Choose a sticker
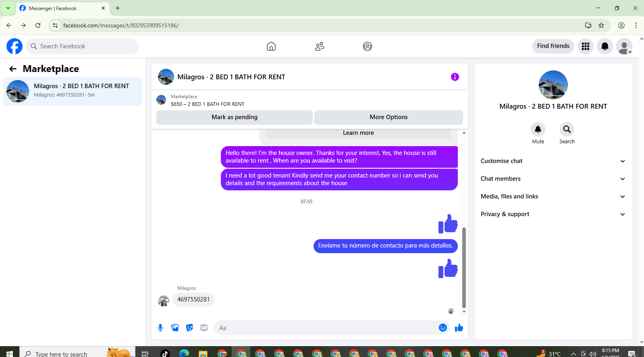644x357 pixels. [189, 328]
